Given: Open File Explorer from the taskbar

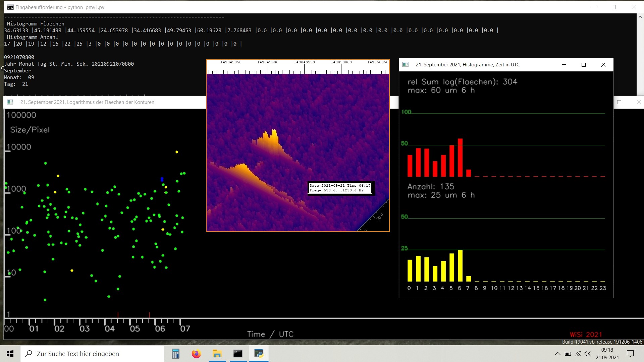Looking at the screenshot, I should [x=217, y=354].
